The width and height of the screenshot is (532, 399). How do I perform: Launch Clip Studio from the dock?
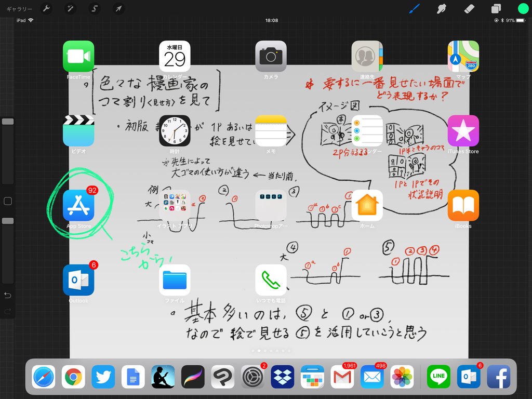click(x=222, y=377)
